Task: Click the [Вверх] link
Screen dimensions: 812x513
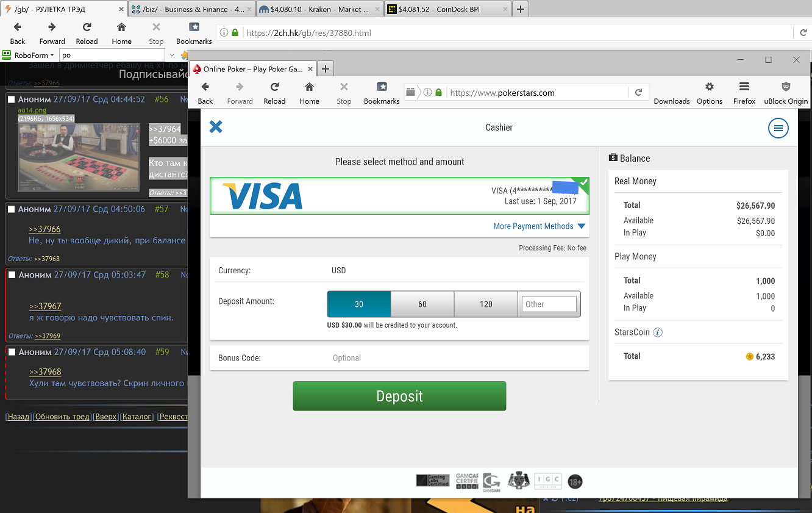Action: [x=106, y=417]
